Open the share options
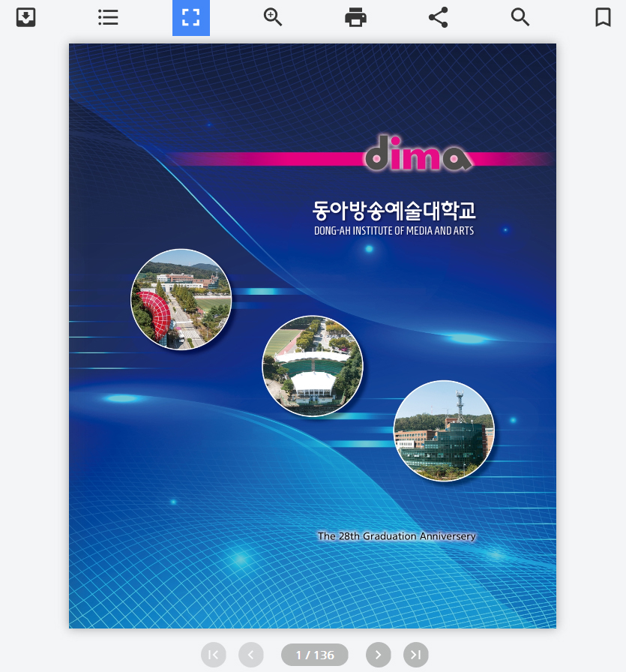626x672 pixels. tap(438, 17)
